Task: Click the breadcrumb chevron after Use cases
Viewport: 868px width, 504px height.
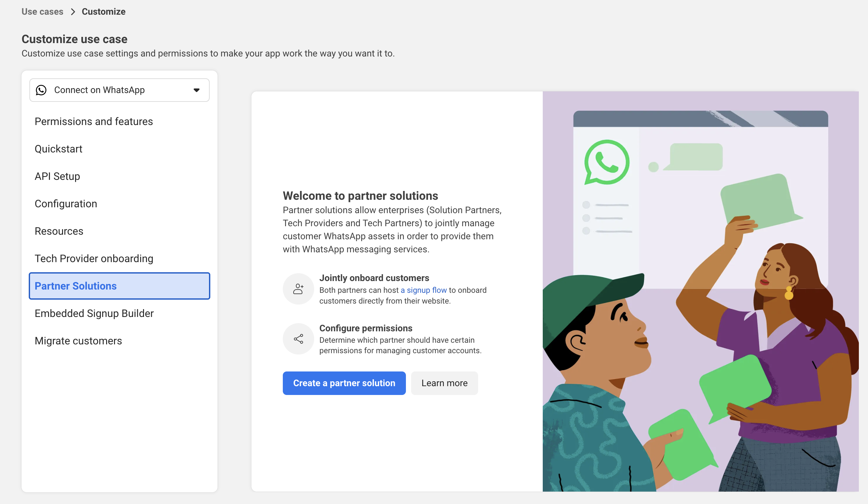Action: tap(73, 12)
